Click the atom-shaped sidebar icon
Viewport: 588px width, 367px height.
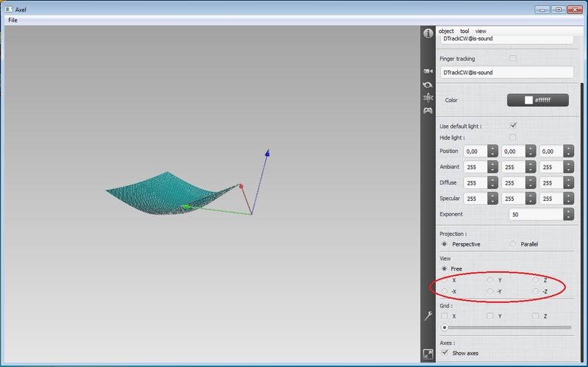coord(428,97)
